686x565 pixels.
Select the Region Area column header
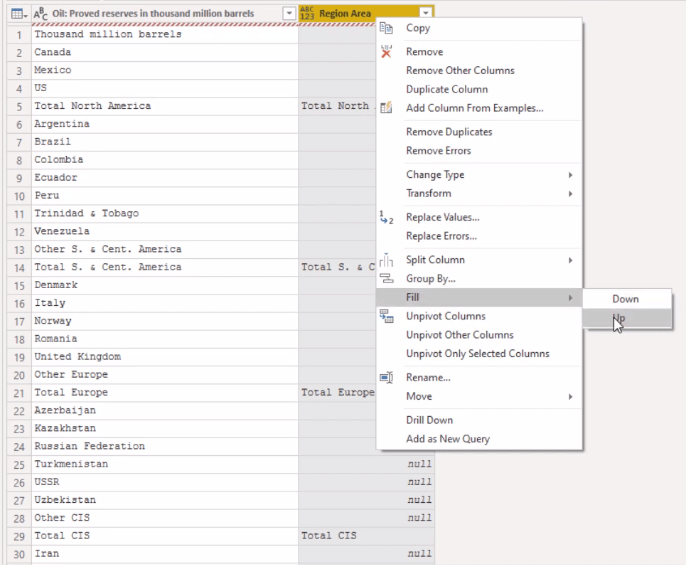[366, 14]
